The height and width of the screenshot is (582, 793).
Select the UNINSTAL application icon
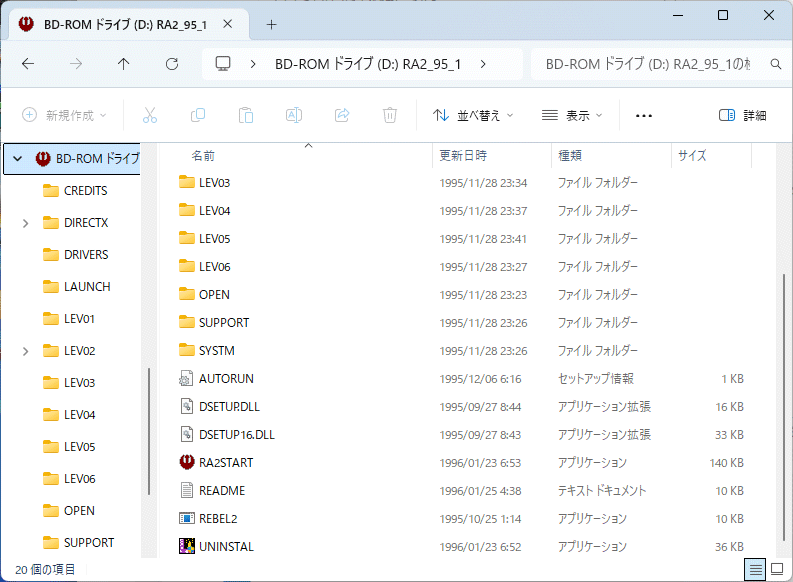click(x=187, y=546)
